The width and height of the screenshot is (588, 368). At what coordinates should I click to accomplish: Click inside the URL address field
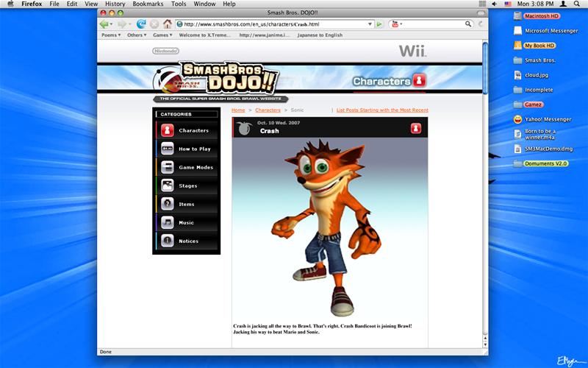tap(273, 24)
